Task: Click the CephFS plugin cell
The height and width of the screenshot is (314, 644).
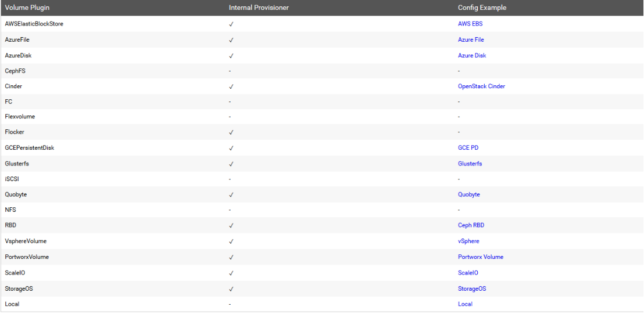Action: [16, 71]
